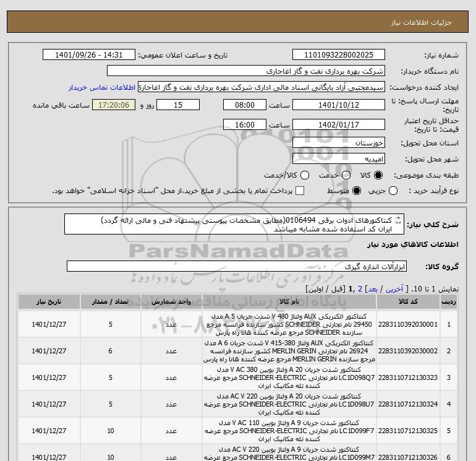Click the LC1D099M7 contactor description
Image resolution: width=476 pixels, height=461 pixels.
click(x=289, y=454)
